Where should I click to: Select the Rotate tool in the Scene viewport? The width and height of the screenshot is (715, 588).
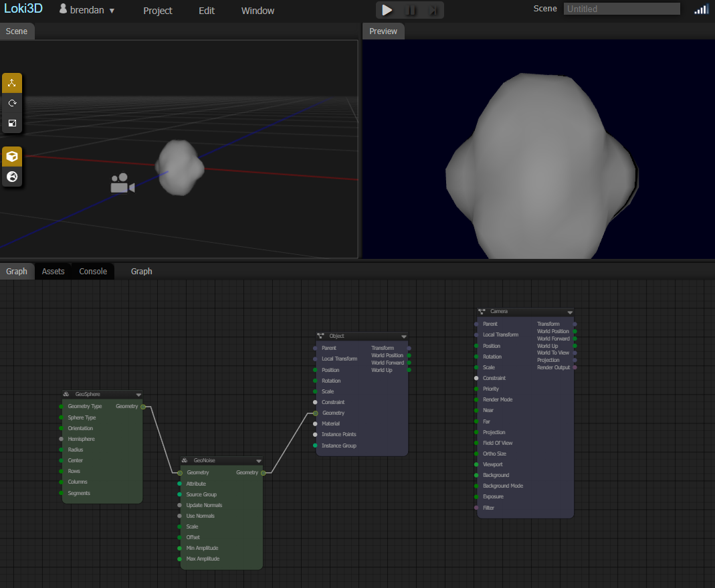pos(11,103)
